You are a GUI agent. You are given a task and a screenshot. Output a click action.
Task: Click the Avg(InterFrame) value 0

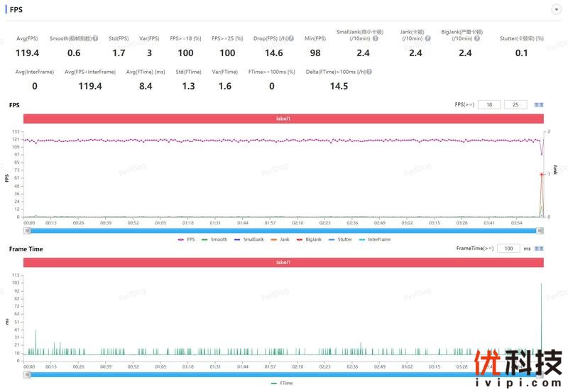pyautogui.click(x=35, y=86)
